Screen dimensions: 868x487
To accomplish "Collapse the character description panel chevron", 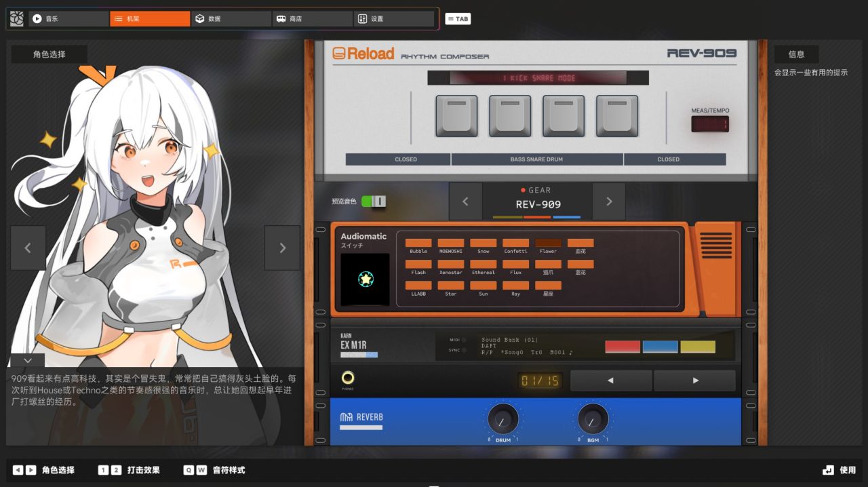I will click(x=27, y=361).
